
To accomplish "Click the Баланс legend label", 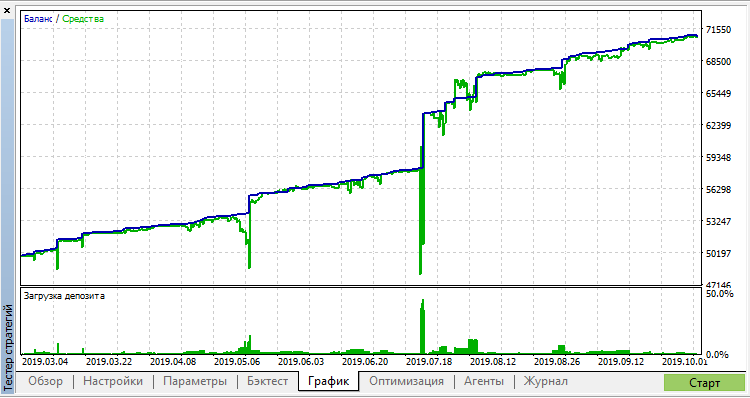I will coord(38,19).
